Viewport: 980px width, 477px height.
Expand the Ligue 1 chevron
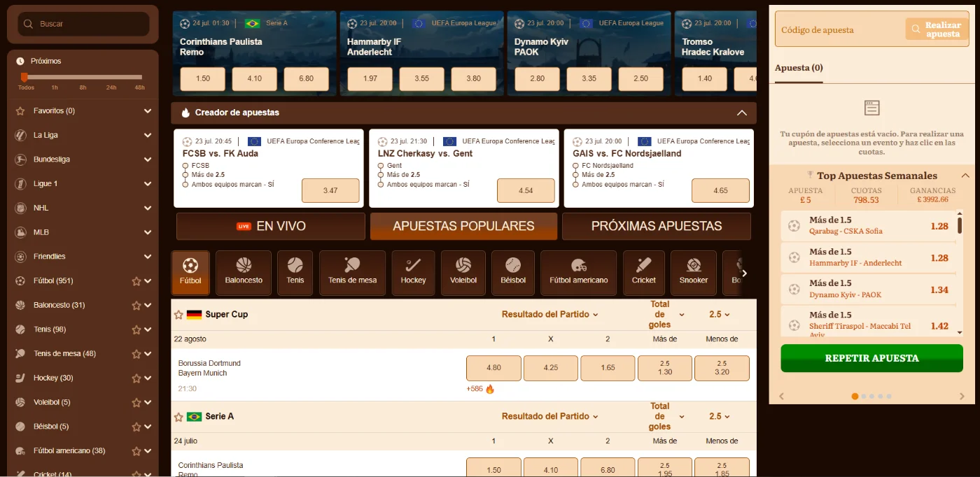point(148,184)
